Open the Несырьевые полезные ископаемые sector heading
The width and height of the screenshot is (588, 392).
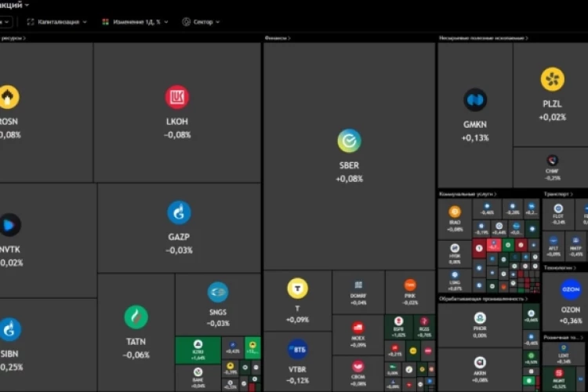tap(484, 38)
